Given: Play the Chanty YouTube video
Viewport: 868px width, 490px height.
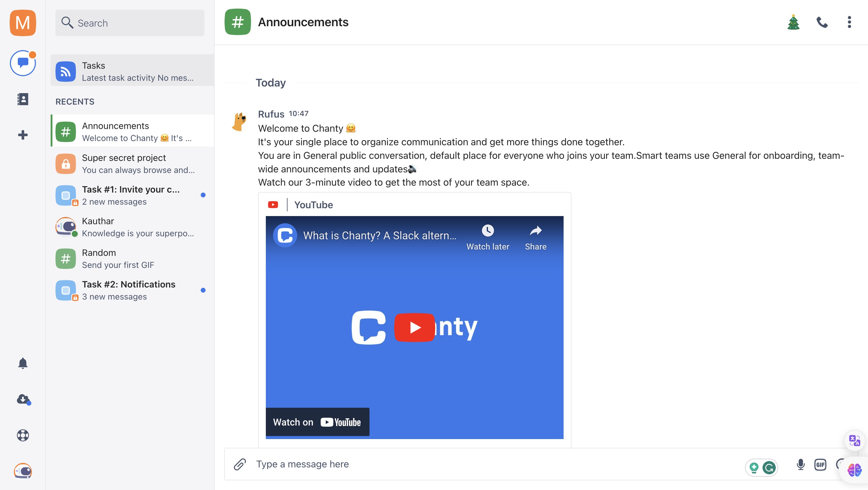Looking at the screenshot, I should pos(414,327).
